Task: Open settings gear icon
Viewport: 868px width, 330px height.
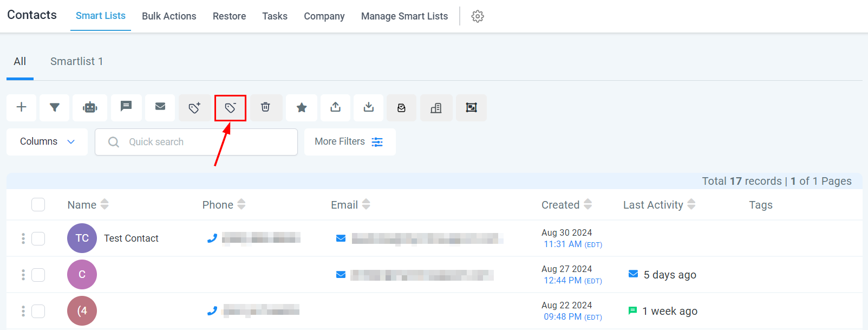Action: click(x=478, y=16)
